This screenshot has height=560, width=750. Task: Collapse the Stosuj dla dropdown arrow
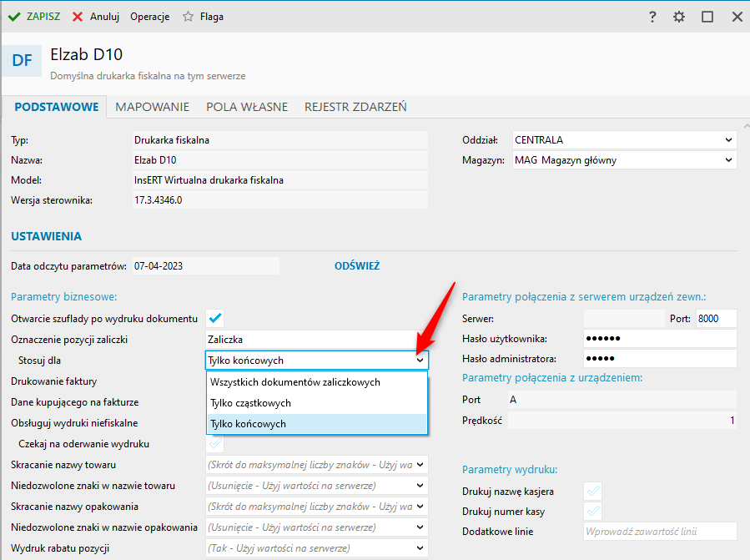coord(420,361)
